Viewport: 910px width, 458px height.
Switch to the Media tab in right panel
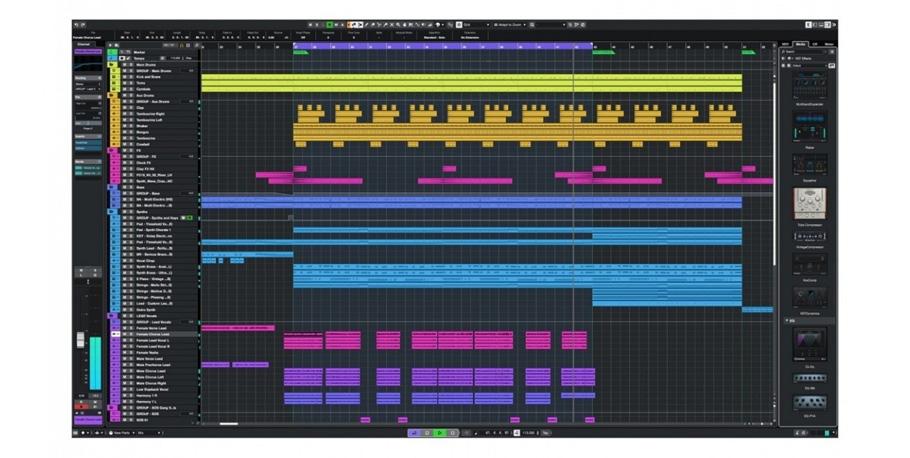(x=800, y=44)
